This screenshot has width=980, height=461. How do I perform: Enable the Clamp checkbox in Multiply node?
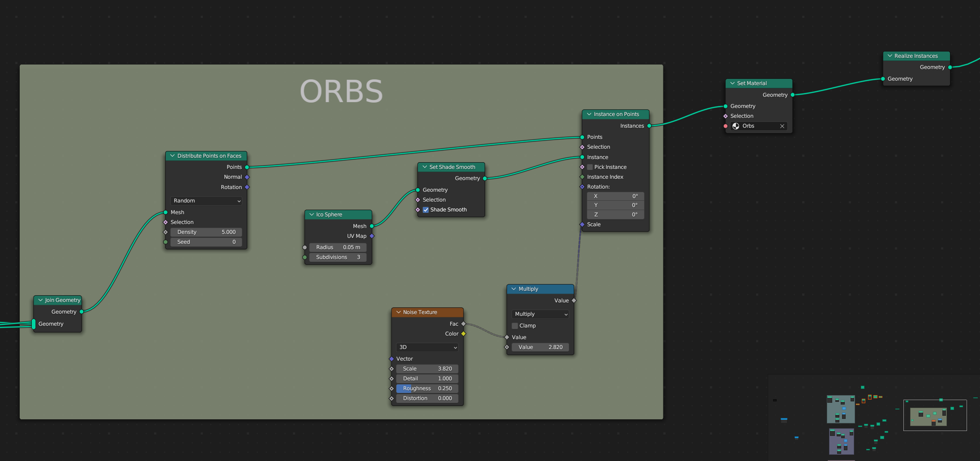click(515, 326)
